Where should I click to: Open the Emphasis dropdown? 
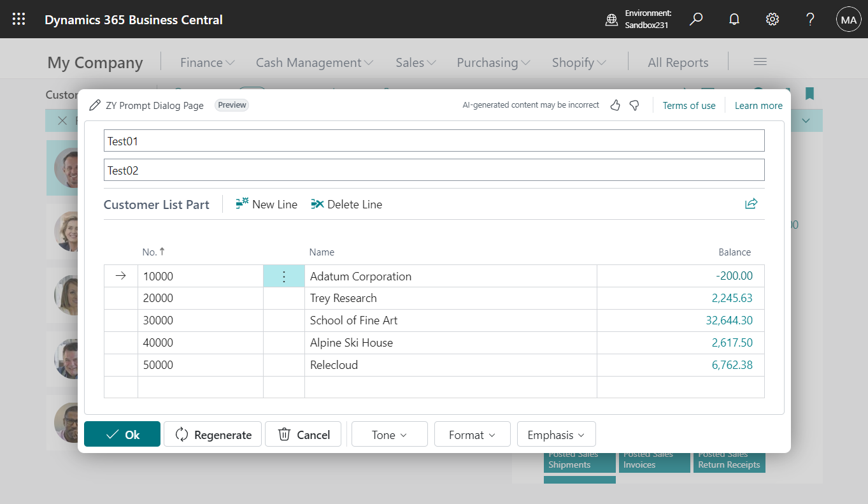[x=556, y=434]
